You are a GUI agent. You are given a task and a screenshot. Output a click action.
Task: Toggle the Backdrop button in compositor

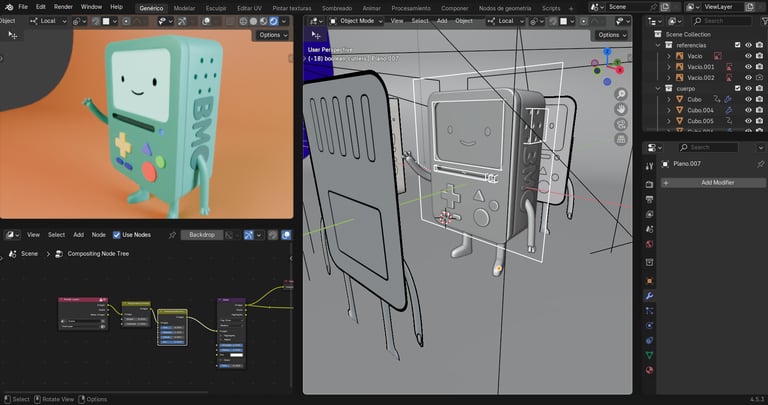(202, 235)
